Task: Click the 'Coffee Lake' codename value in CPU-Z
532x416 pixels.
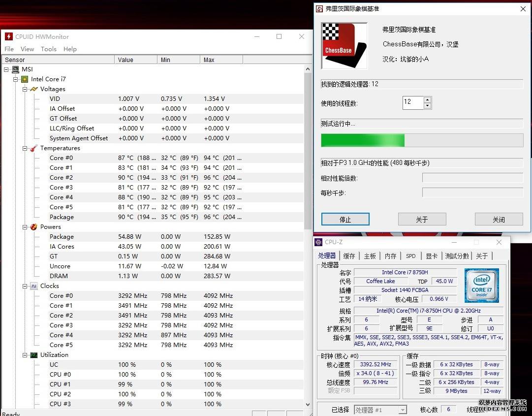Action: click(x=380, y=281)
